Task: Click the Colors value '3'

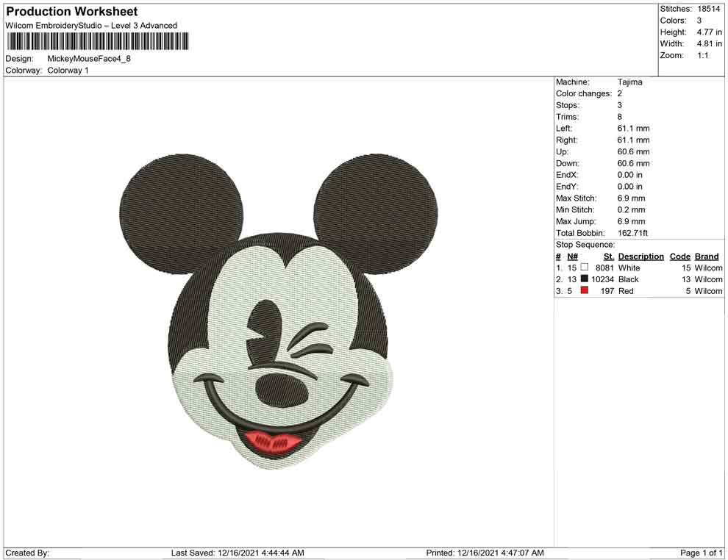Action: tap(699, 21)
